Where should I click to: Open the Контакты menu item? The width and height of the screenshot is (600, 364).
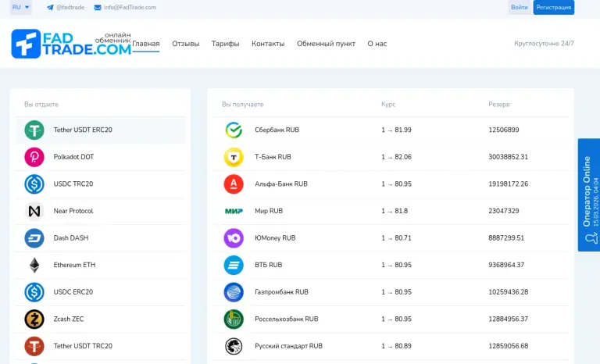268,44
